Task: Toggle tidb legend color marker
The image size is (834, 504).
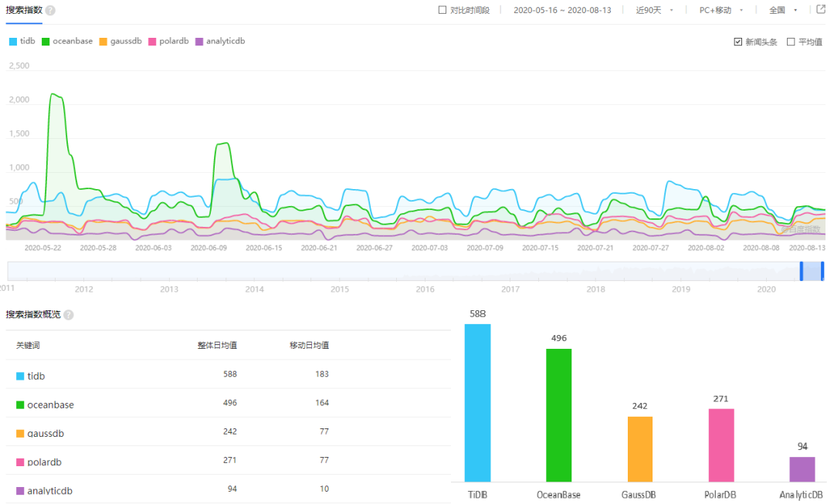Action: click(12, 41)
